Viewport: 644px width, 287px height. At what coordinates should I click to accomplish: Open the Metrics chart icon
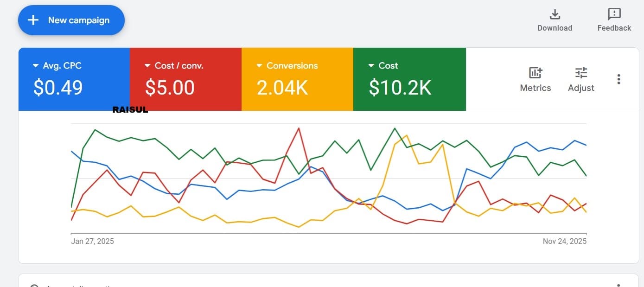pyautogui.click(x=535, y=73)
